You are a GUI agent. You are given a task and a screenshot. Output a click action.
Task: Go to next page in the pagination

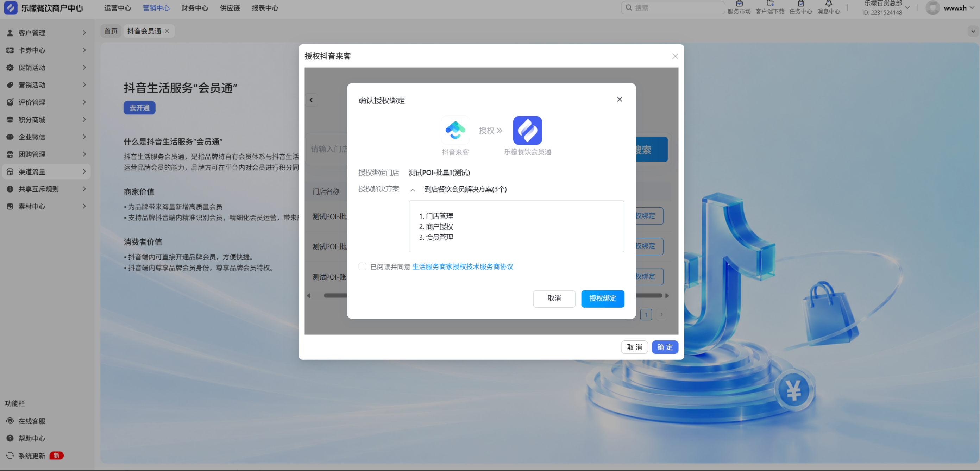pyautogui.click(x=661, y=315)
